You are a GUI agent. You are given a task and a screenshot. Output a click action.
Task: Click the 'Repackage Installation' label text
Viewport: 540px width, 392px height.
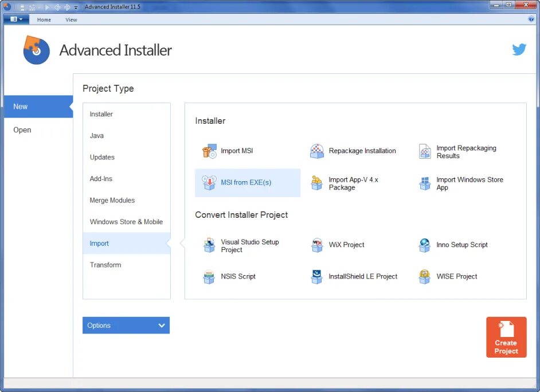[x=362, y=151]
